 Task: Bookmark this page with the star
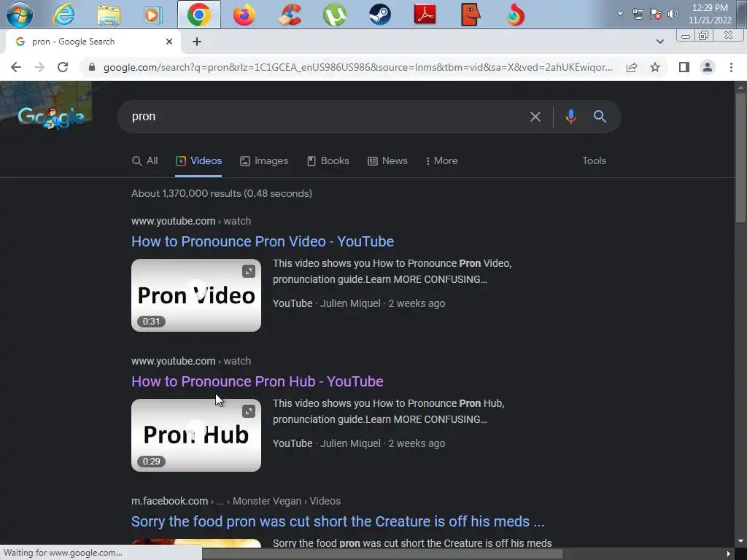[x=655, y=67]
